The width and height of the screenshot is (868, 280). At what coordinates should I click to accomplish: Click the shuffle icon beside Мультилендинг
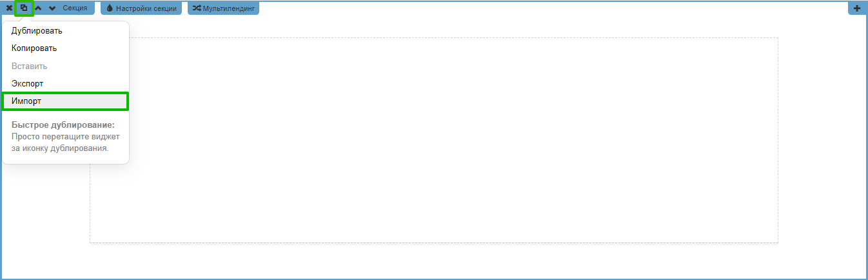(197, 8)
